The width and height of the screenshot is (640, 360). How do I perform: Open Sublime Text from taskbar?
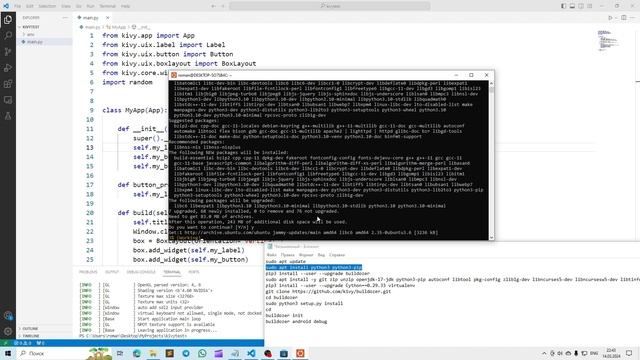[169, 353]
